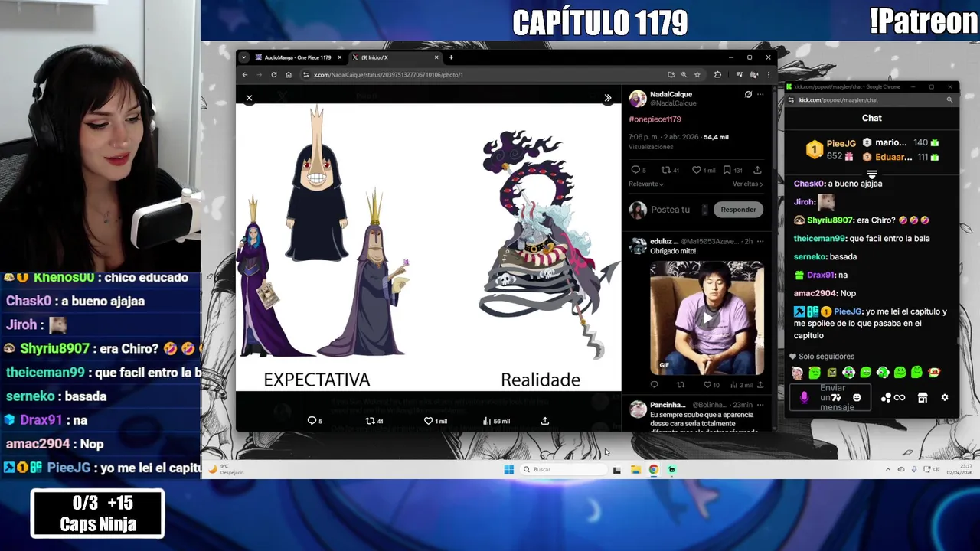Close the Inicio / X tab
Image resolution: width=980 pixels, height=551 pixels.
(x=436, y=57)
